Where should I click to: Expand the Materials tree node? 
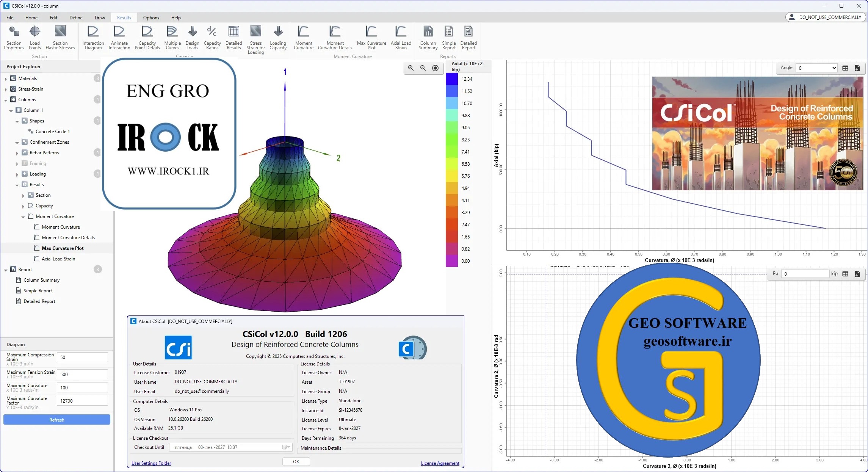pyautogui.click(x=6, y=79)
